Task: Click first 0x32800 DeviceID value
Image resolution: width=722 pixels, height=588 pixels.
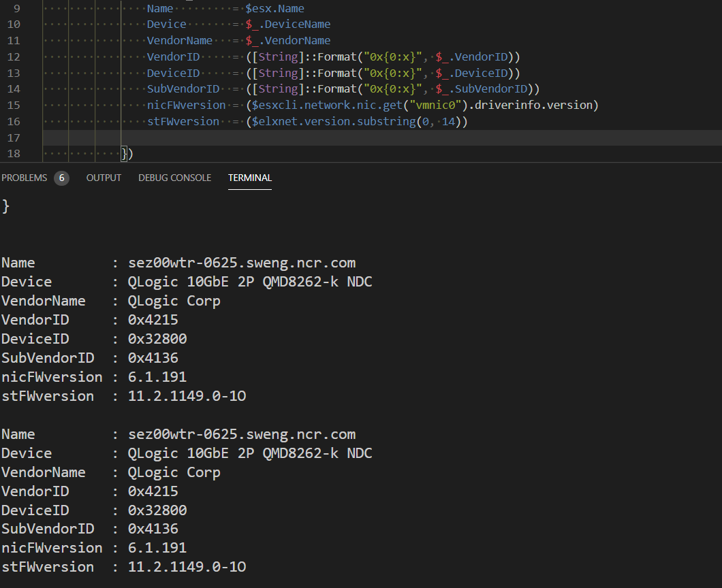Action: click(157, 339)
